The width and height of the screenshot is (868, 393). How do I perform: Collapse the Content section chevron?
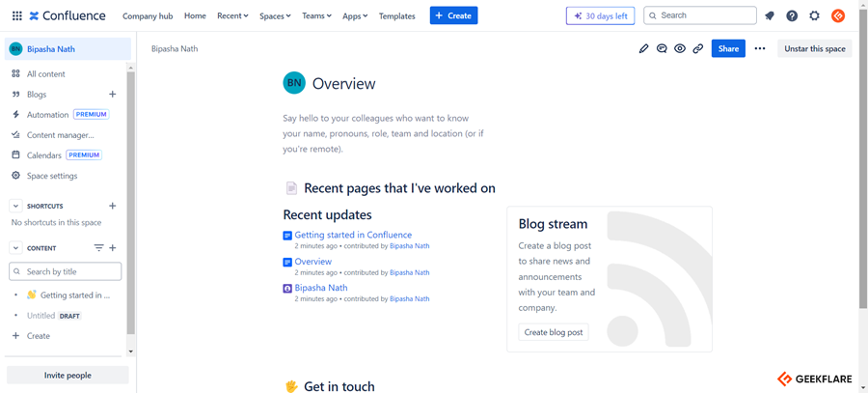click(x=15, y=248)
